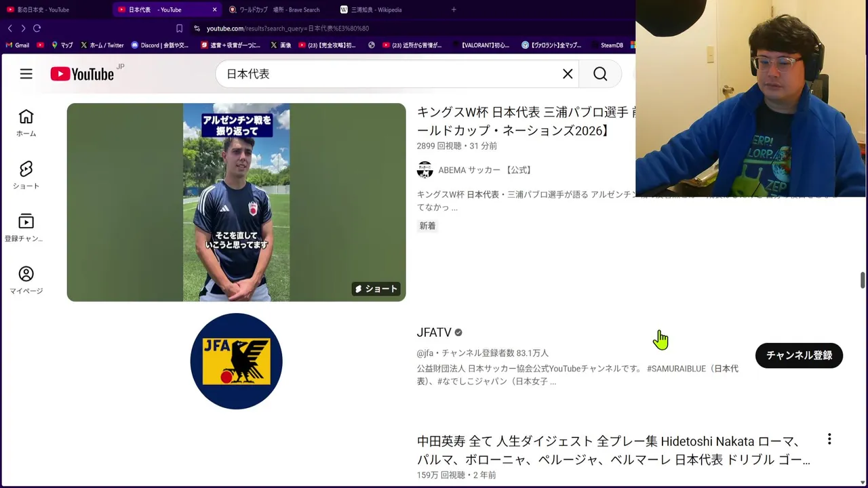The image size is (868, 488).
Task: Click the 159万 回視聴・2 年前 metadata
Action: pos(456,475)
